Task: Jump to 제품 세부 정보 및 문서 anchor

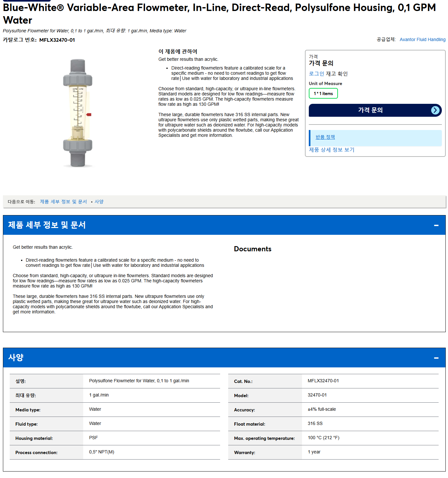Action: [63, 201]
